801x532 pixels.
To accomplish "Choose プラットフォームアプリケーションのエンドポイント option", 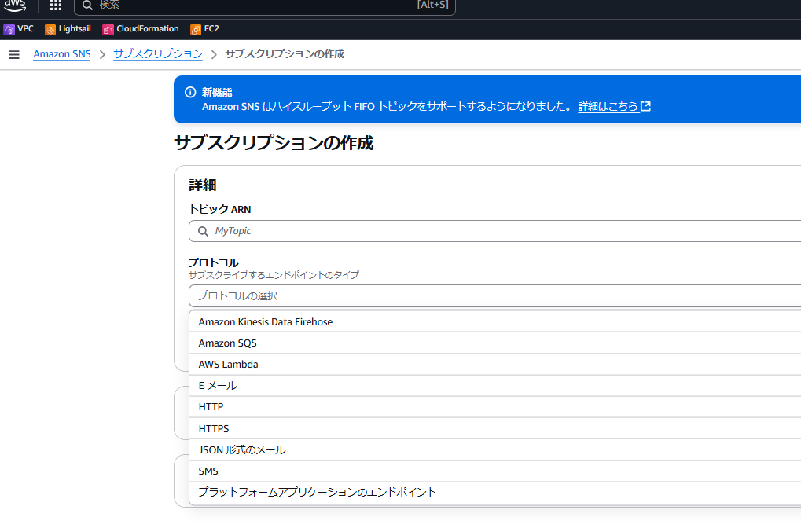I will click(x=494, y=492).
